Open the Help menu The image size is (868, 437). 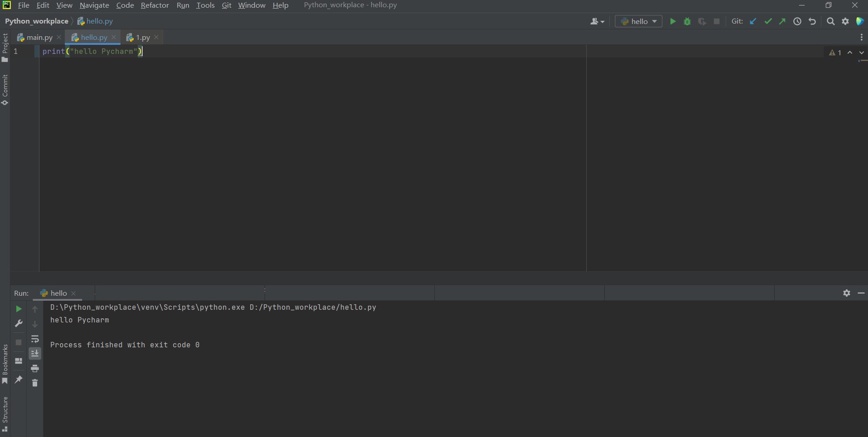(280, 5)
